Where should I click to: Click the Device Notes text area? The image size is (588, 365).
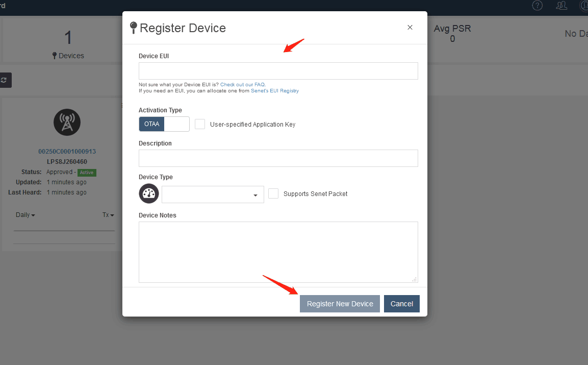[278, 252]
